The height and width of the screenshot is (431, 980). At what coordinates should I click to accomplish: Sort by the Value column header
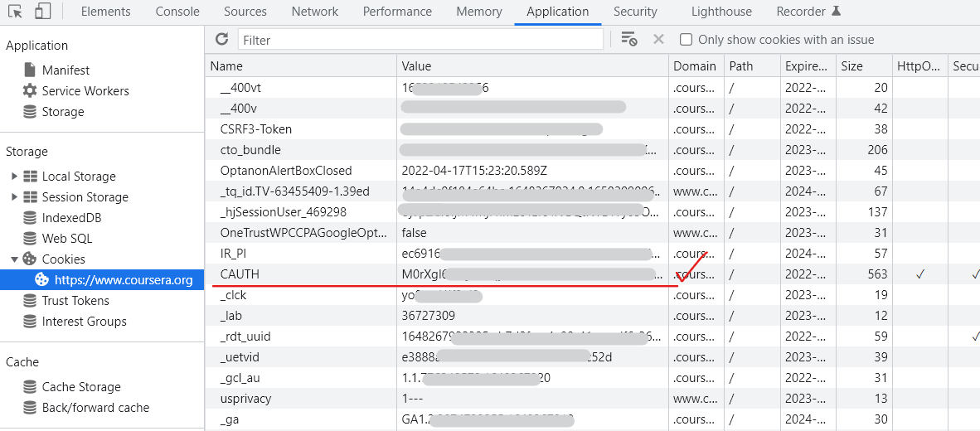[532, 65]
